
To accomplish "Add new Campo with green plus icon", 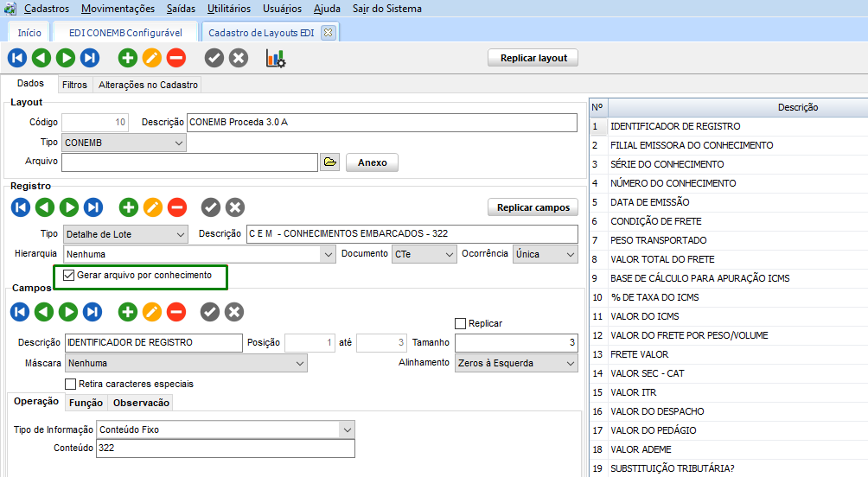I will coord(128,312).
